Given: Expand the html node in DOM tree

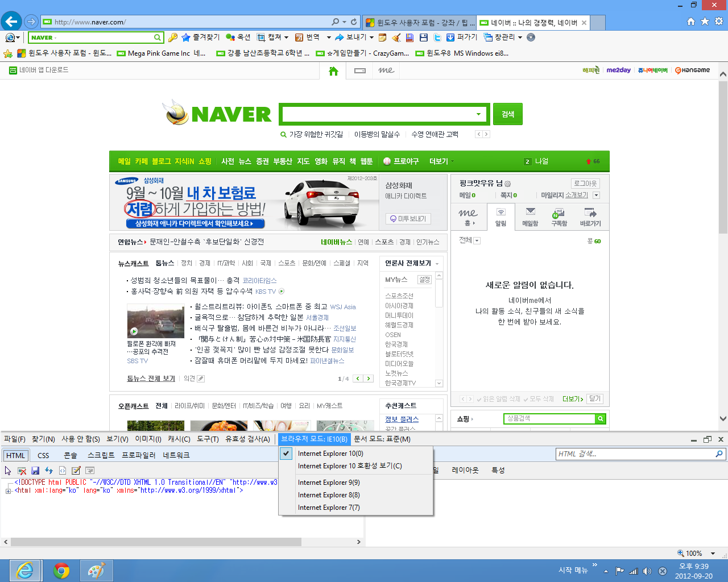Looking at the screenshot, I should [x=9, y=491].
